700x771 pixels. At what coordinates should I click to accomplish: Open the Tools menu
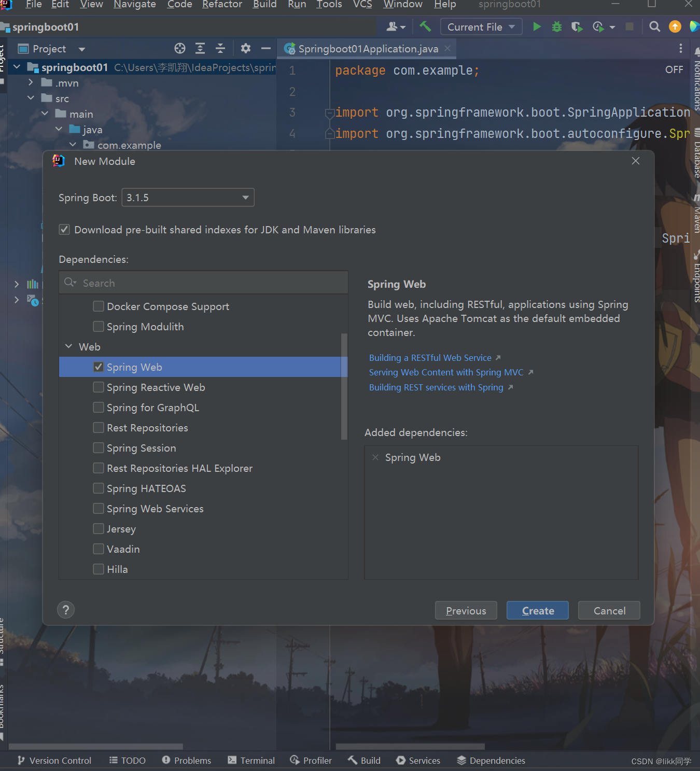tap(329, 5)
